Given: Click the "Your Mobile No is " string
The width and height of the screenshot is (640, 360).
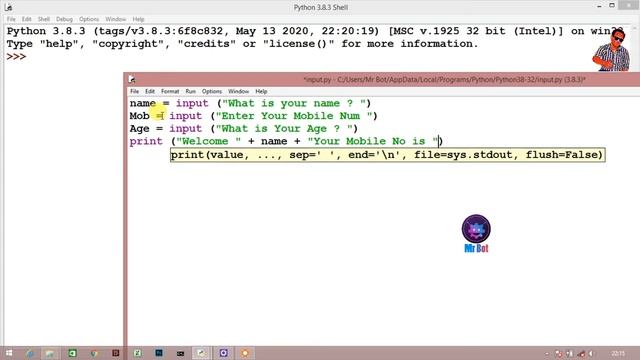Looking at the screenshot, I should pos(373,141).
